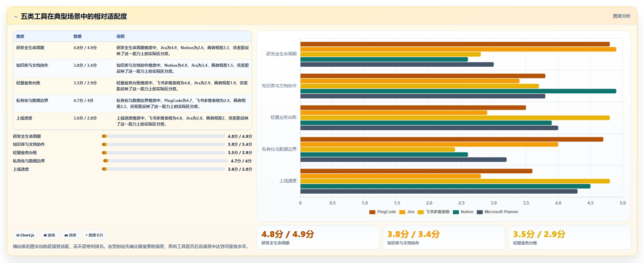This screenshot has width=644, height=263.
Task: Toggle the Microsoft Planner legend swatch
Action: pyautogui.click(x=480, y=212)
